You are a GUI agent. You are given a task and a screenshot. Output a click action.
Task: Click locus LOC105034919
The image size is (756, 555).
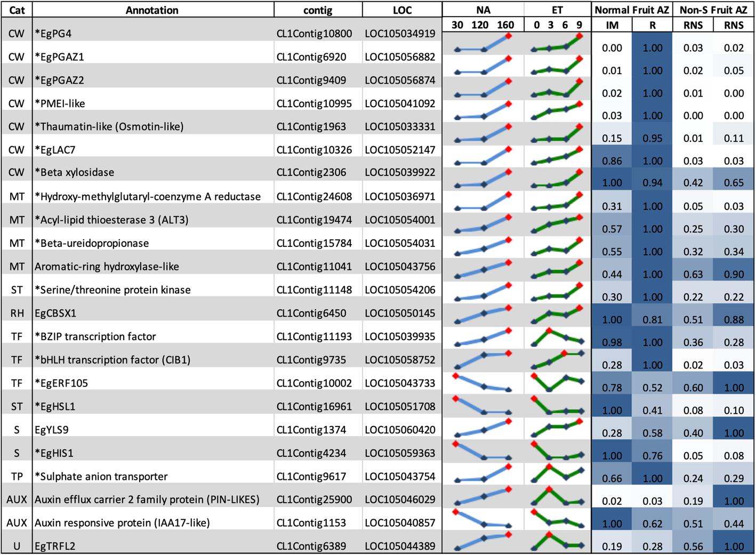click(x=400, y=34)
